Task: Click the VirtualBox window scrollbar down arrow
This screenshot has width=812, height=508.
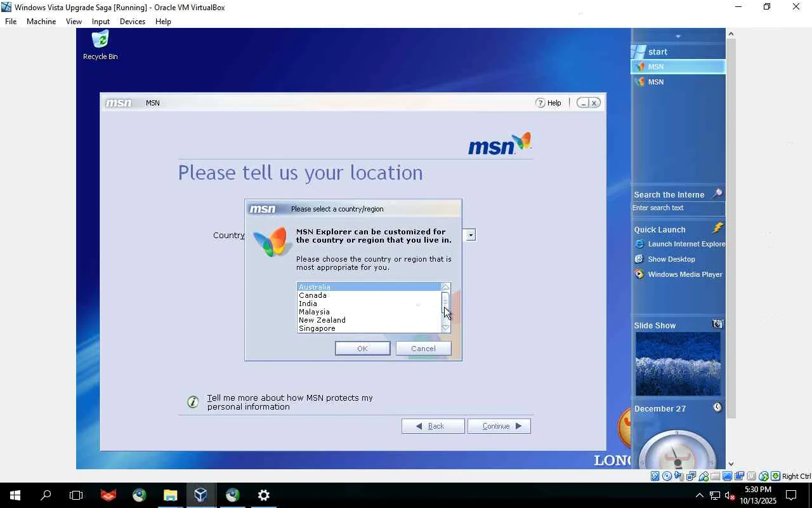Action: click(x=731, y=464)
